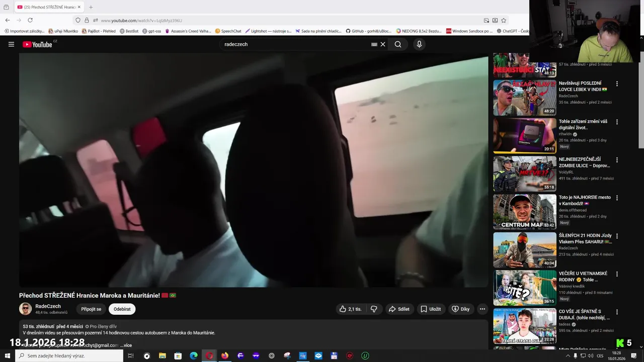Open the Díky thanks button
The height and width of the screenshot is (362, 644).
[x=460, y=309]
